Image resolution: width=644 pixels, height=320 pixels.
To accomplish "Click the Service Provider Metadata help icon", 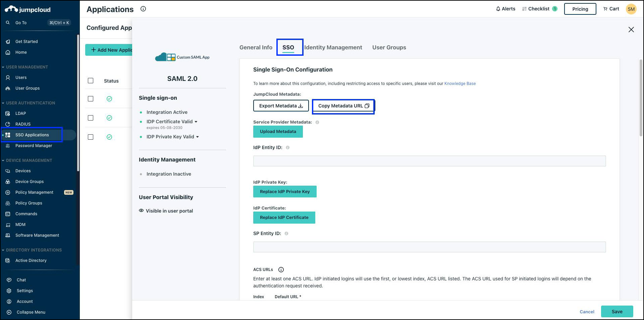I will (317, 122).
